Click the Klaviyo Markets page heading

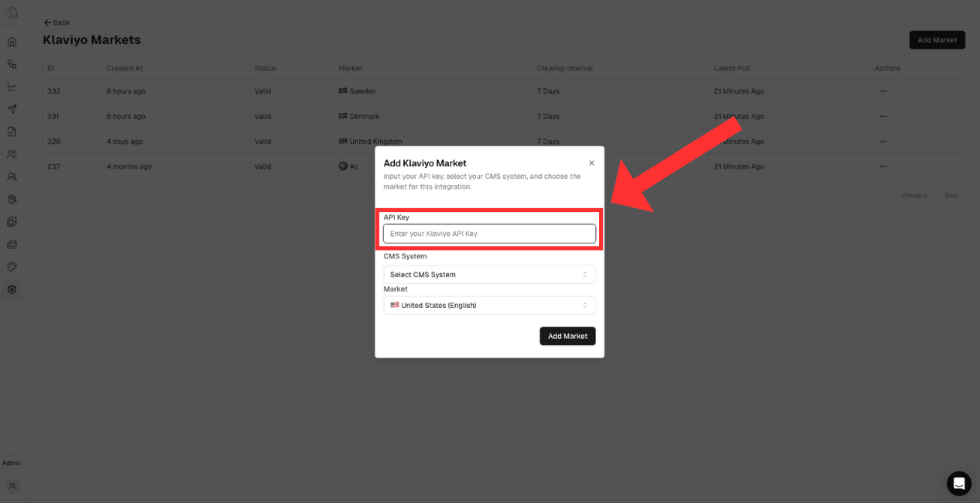pyautogui.click(x=92, y=39)
